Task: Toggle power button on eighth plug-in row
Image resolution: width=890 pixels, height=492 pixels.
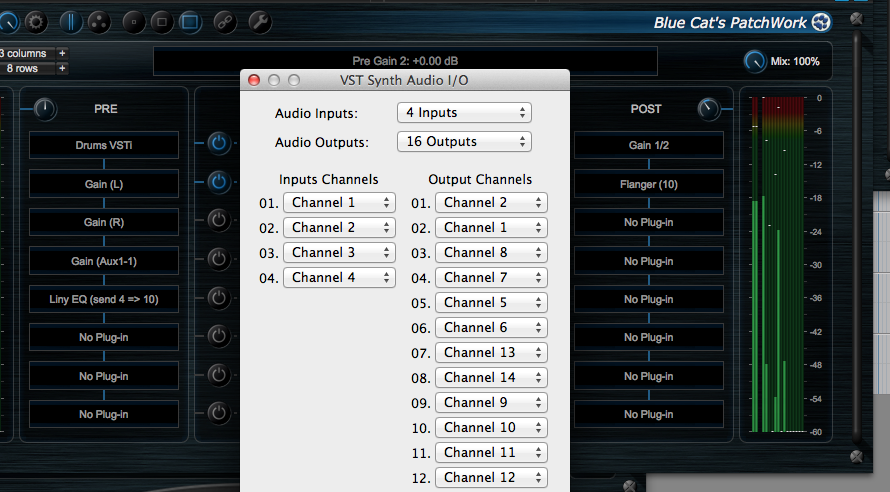Action: 219,413
